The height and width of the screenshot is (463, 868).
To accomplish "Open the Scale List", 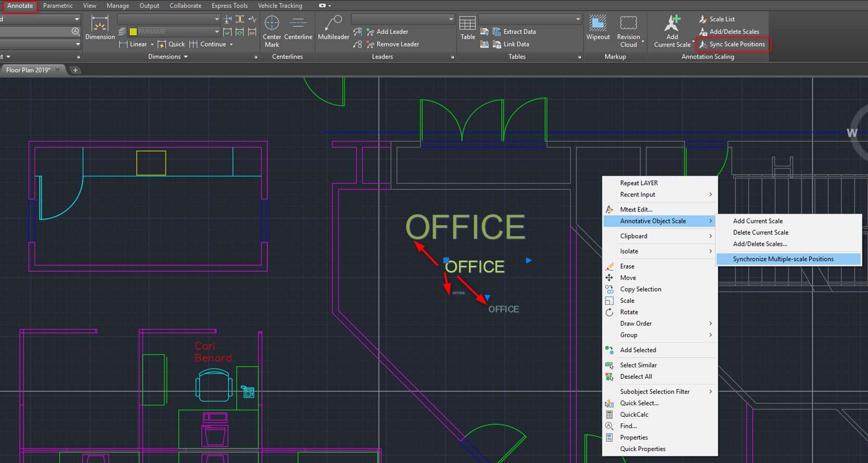I will point(717,19).
